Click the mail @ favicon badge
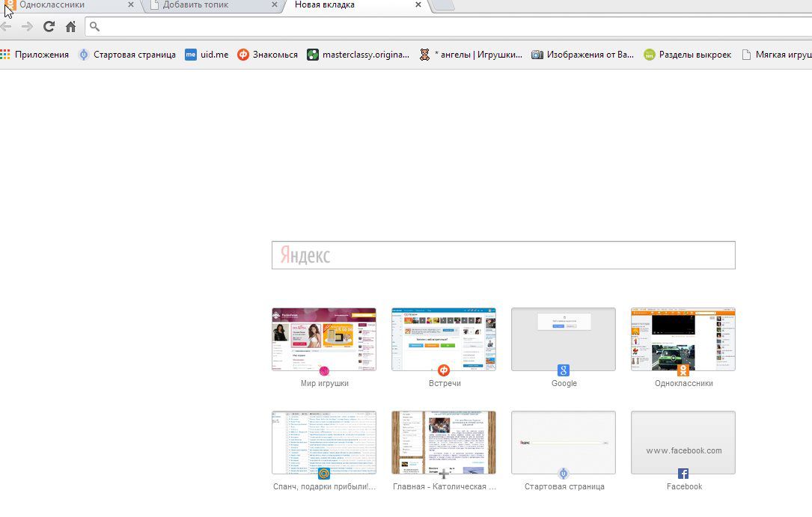Screen dimensions: 812x517 (x=324, y=474)
